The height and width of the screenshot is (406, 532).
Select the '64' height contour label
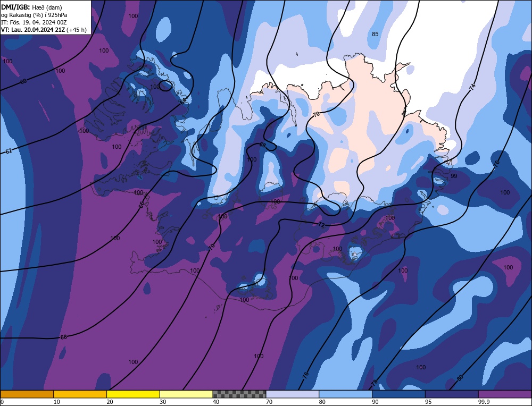click(x=183, y=101)
